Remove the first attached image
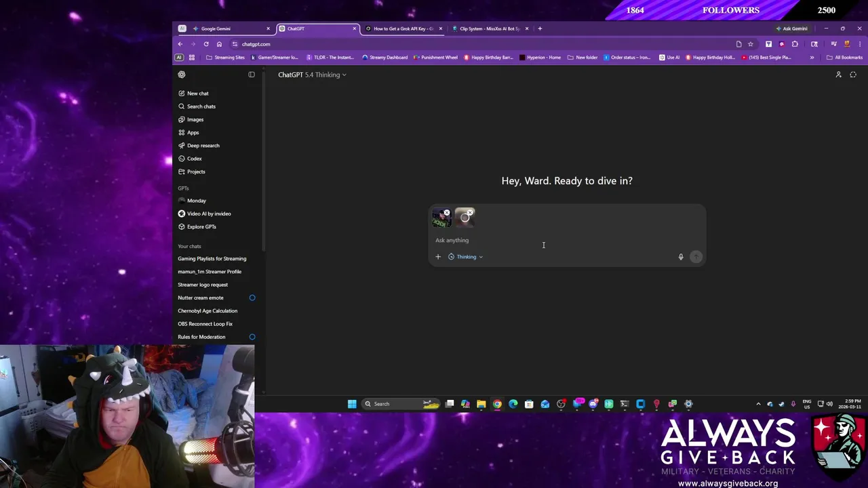This screenshot has width=868, height=488. pyautogui.click(x=447, y=213)
